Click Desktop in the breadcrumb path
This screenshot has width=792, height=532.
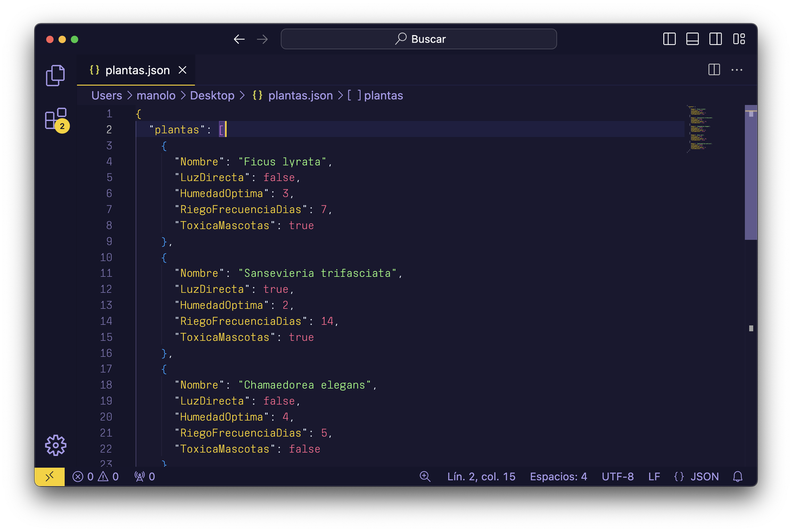pyautogui.click(x=212, y=95)
